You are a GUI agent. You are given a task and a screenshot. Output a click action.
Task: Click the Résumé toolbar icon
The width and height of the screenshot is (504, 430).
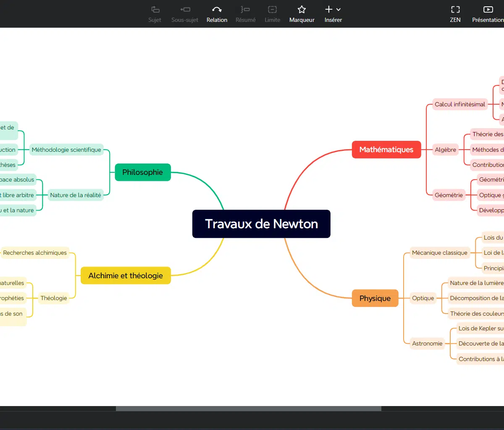coord(245,10)
